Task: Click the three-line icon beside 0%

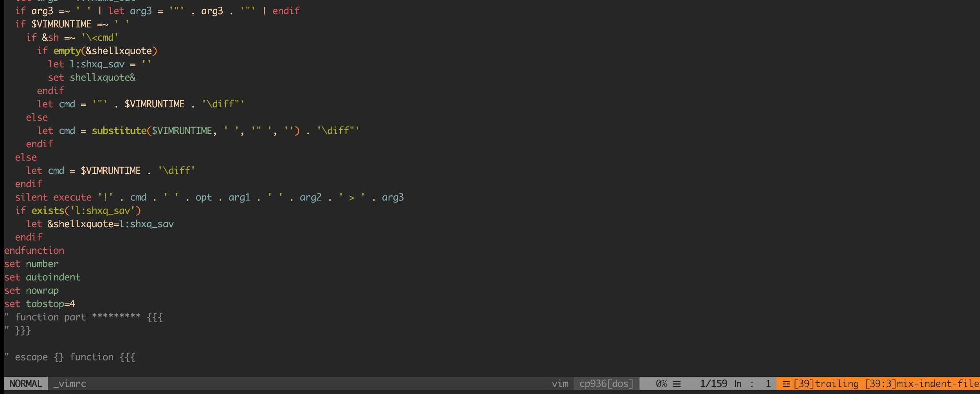Action: (677, 384)
